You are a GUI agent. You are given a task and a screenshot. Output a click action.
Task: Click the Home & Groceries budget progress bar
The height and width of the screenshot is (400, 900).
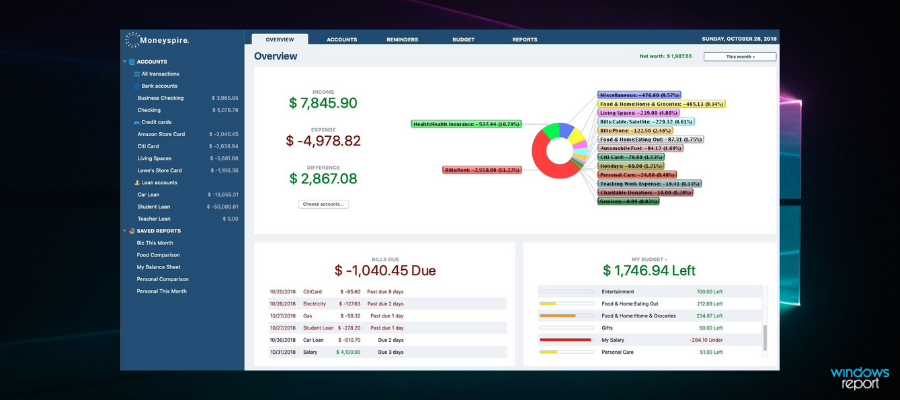click(566, 316)
